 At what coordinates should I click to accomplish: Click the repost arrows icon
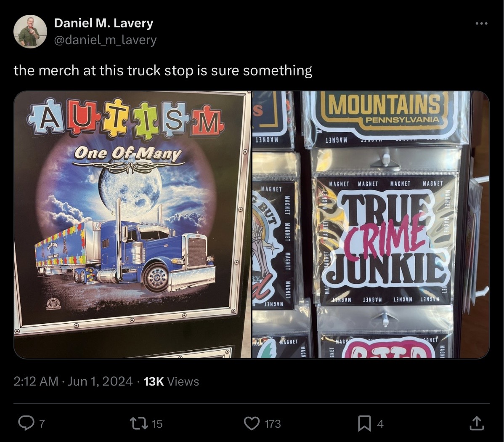[138, 423]
